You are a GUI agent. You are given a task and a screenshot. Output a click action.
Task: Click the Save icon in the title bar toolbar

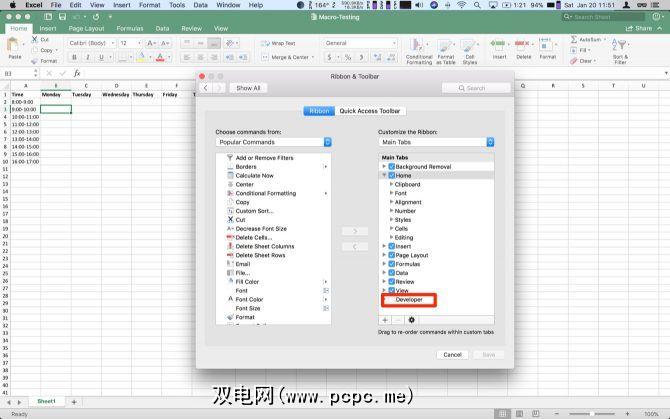[x=62, y=17]
